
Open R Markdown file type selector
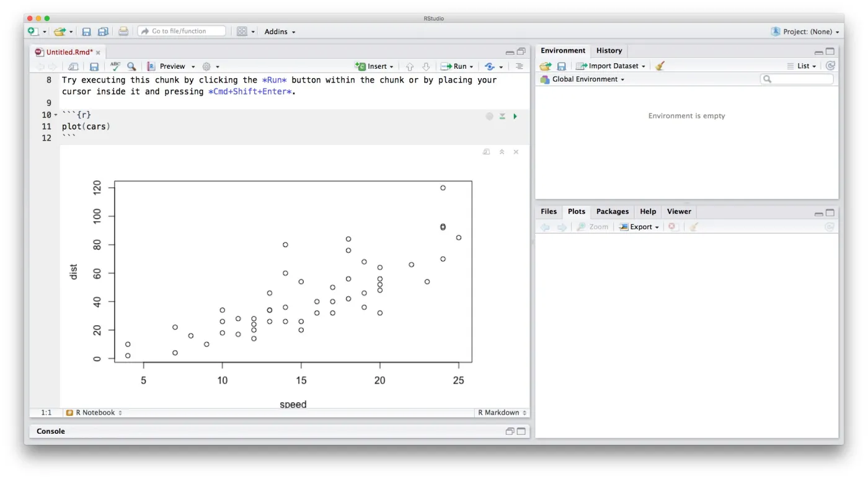(502, 413)
